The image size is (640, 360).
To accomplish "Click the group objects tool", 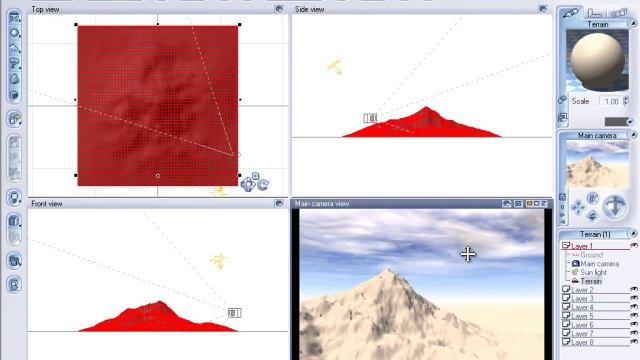I will 15,119.
